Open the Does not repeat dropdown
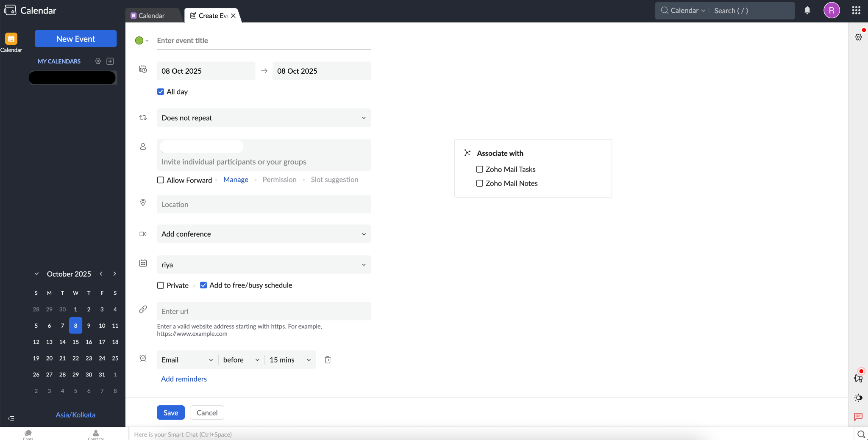 coord(264,118)
